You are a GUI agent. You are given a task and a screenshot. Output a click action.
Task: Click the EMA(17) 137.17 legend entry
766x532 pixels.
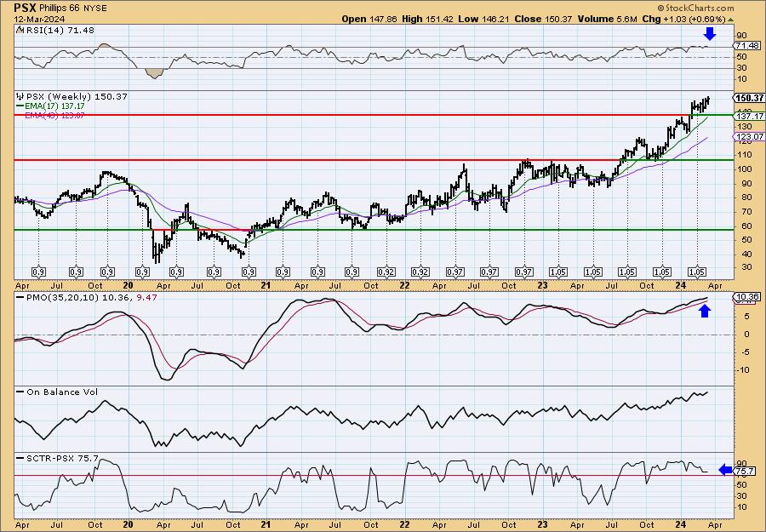coord(50,106)
